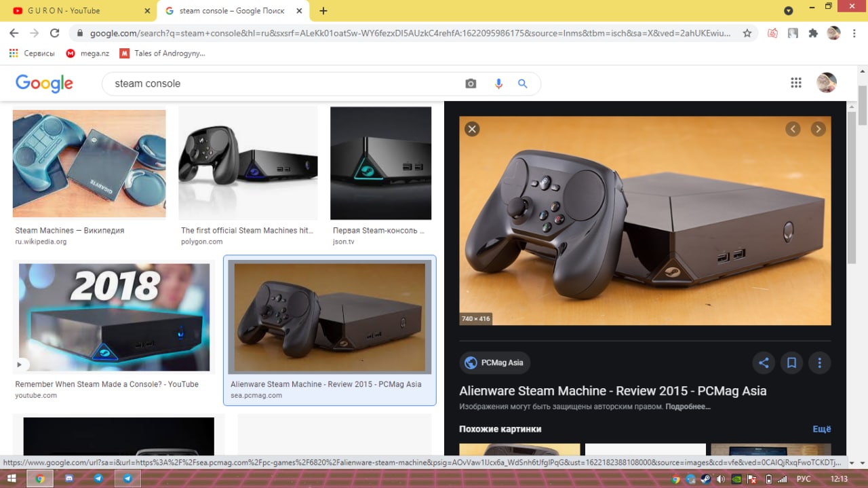
Task: Open the Windows Start menu
Action: (11, 478)
